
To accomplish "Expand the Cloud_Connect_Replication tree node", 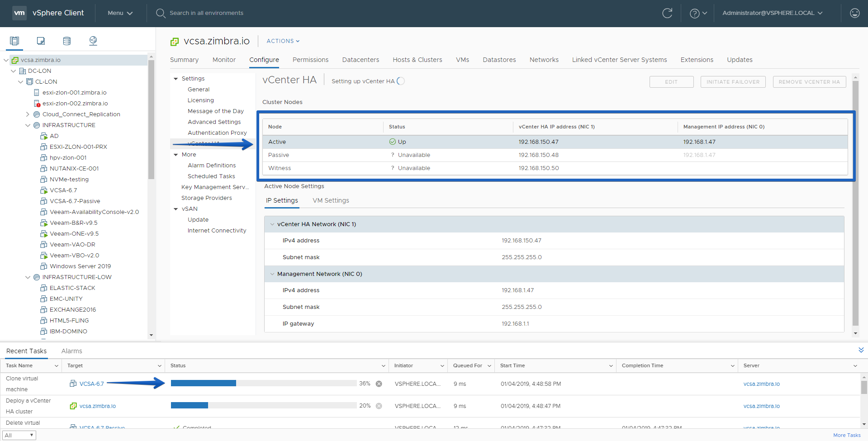I will [28, 114].
